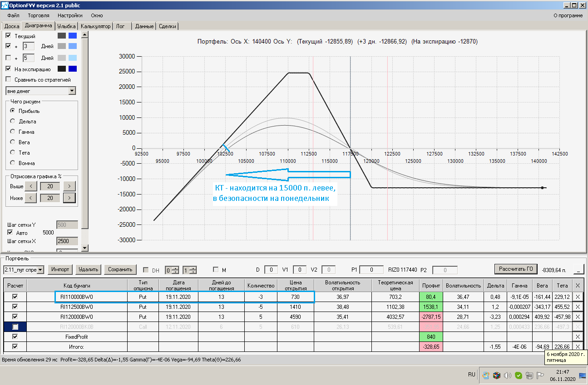Open the Калькулятор tab
Image resolution: width=588 pixels, height=385 pixels.
pos(95,26)
